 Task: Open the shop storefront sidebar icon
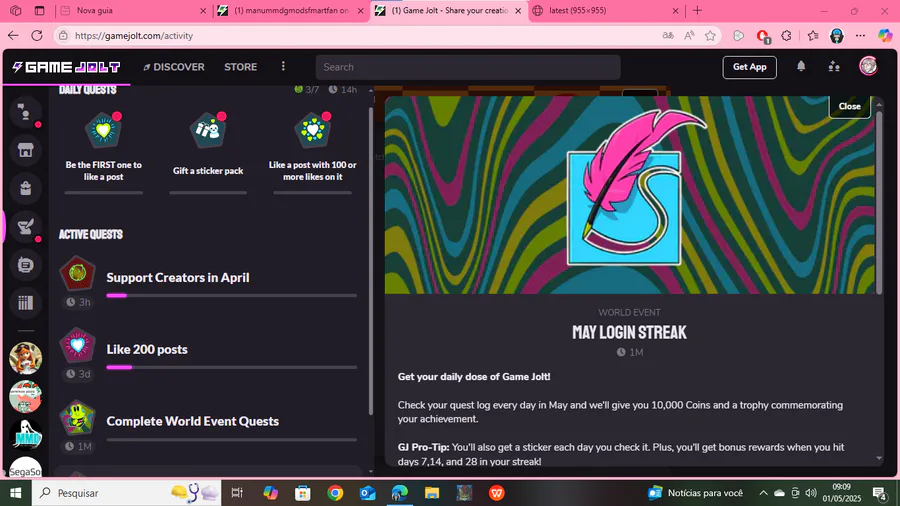[x=25, y=150]
